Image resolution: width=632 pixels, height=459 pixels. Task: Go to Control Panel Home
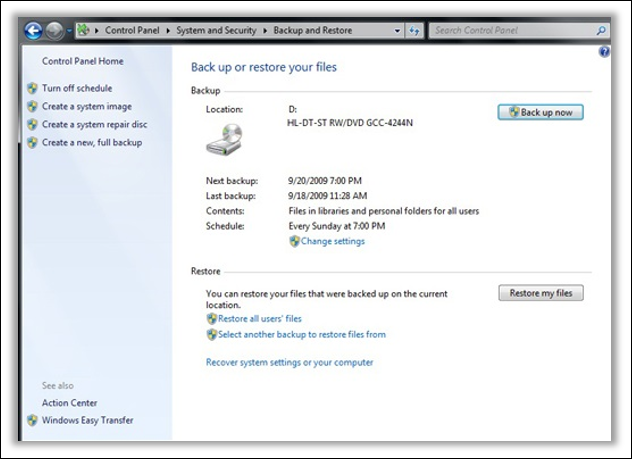(x=83, y=61)
